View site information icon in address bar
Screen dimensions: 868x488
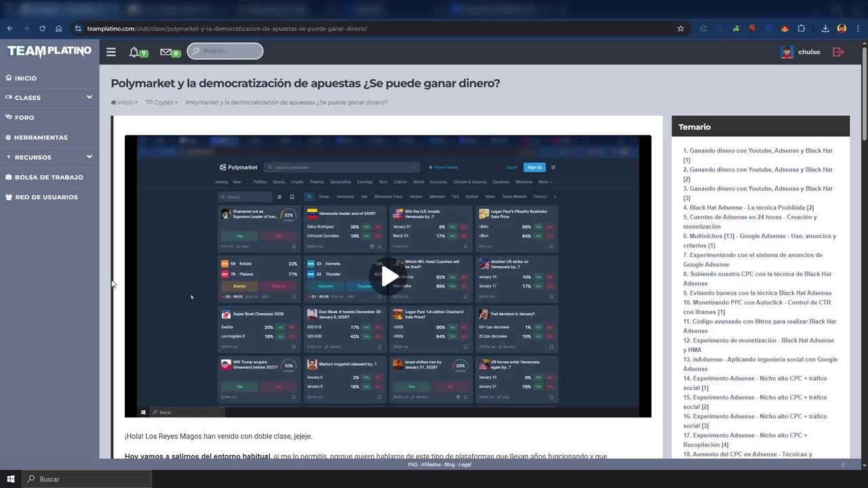point(78,28)
